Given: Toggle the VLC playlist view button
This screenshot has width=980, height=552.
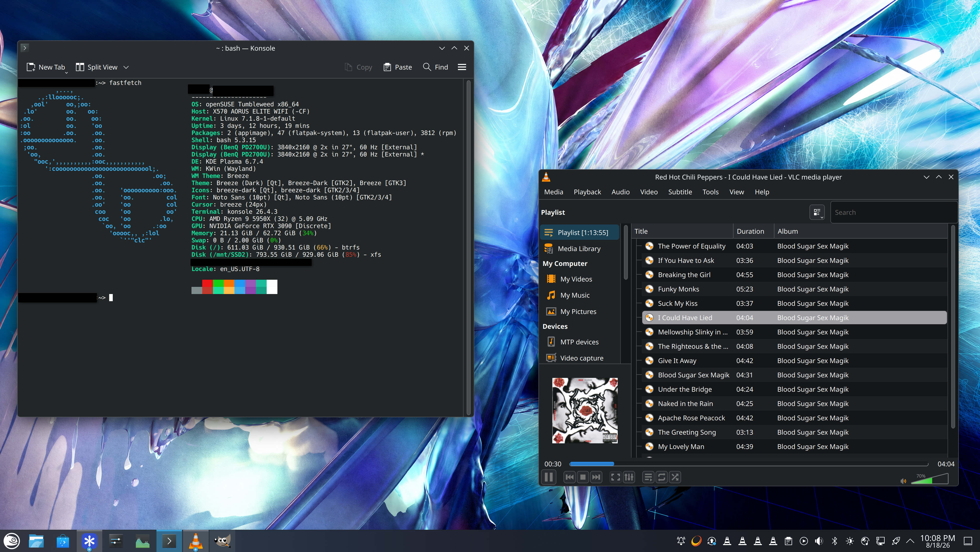Looking at the screenshot, I should [x=648, y=477].
